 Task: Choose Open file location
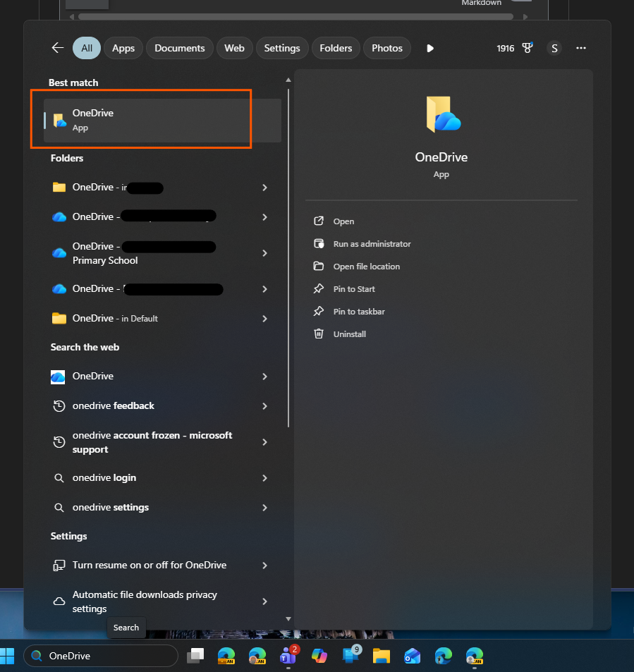[367, 267]
